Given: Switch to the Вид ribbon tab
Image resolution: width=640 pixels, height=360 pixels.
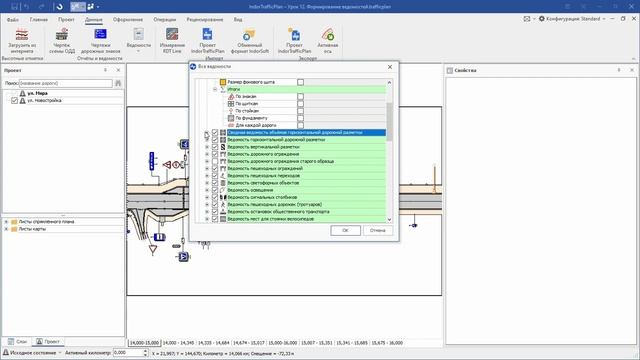Looking at the screenshot, I should click(x=238, y=20).
